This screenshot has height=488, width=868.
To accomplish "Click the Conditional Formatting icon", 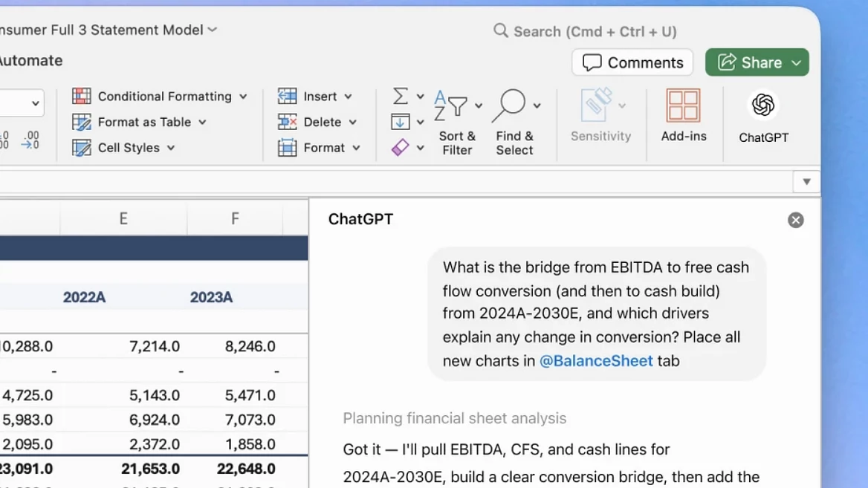I will pos(82,97).
